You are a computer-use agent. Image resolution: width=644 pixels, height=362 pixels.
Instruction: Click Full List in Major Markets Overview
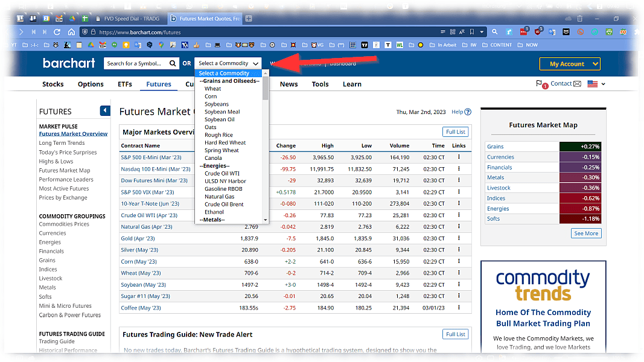coord(455,132)
